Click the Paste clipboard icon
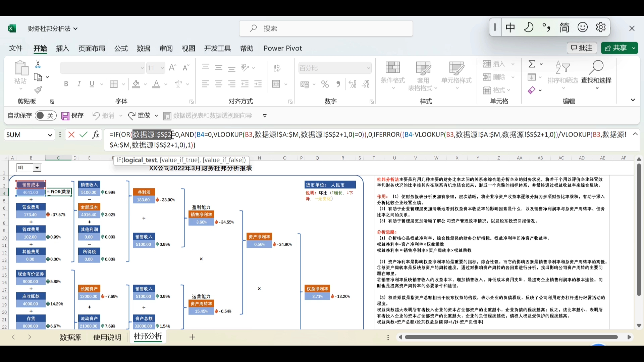 (x=21, y=68)
